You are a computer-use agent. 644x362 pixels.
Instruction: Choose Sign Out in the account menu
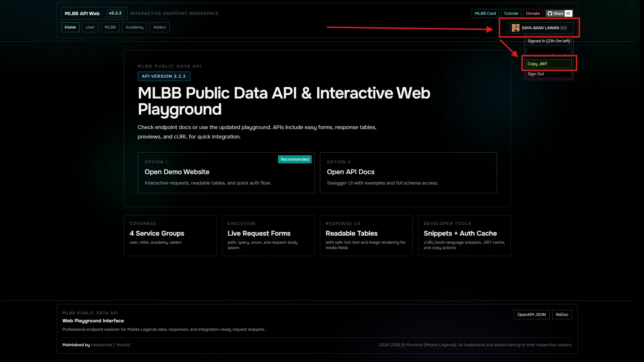[x=549, y=74]
